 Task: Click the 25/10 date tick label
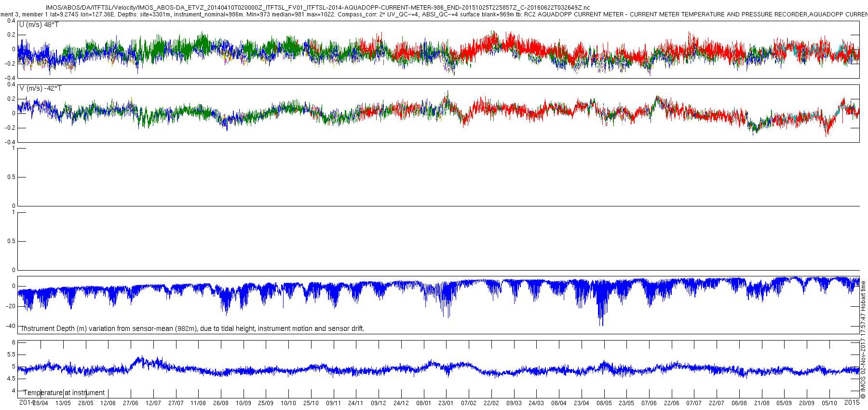[311, 403]
